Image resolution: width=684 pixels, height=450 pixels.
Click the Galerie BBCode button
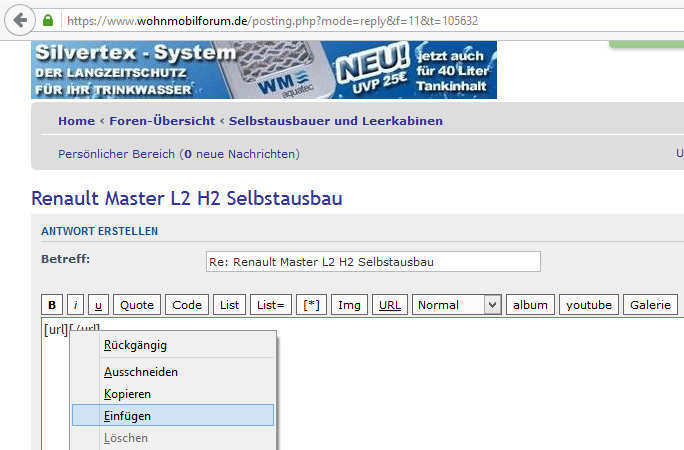[x=650, y=305]
